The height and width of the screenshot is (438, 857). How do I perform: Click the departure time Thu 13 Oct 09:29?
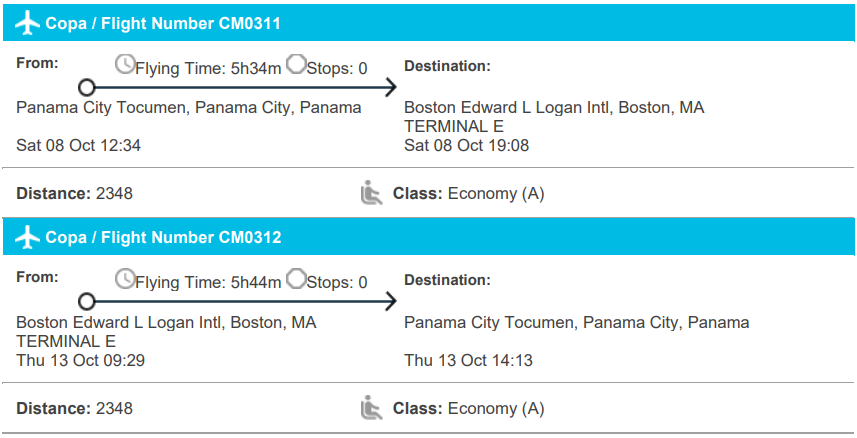(x=81, y=360)
